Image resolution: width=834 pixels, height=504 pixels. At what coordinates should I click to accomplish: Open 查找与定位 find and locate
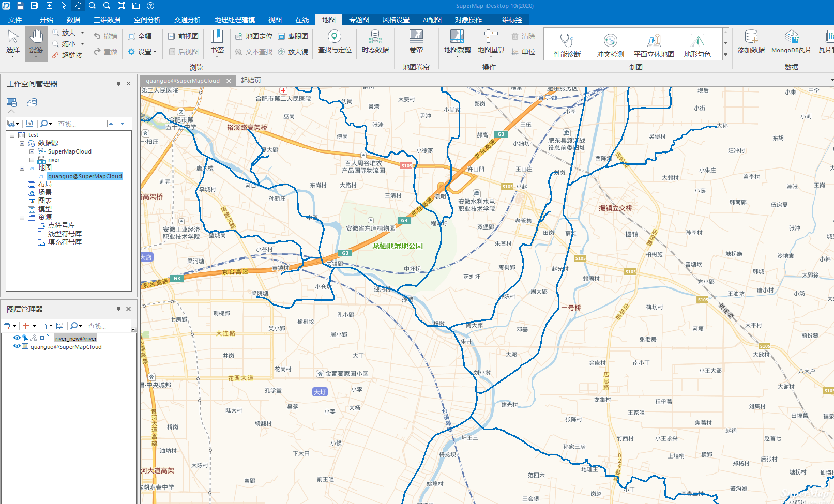point(335,42)
